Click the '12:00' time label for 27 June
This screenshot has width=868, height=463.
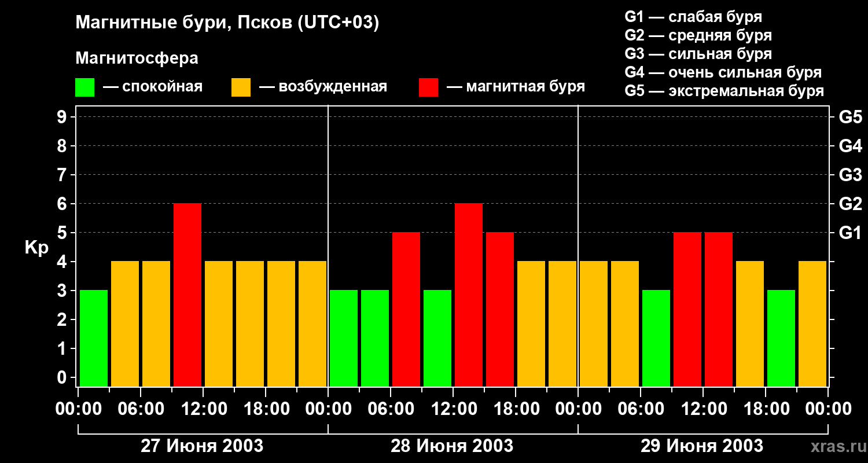[203, 409]
